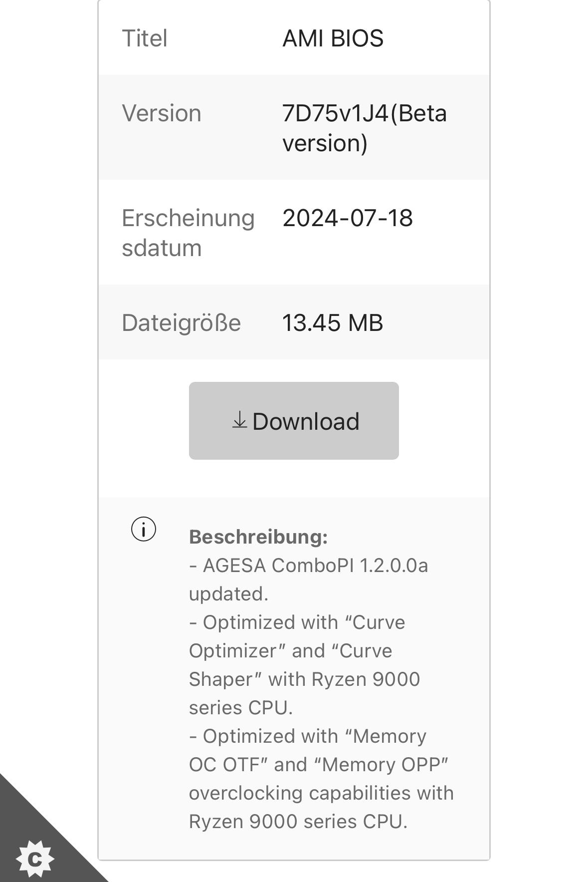Image resolution: width=588 pixels, height=882 pixels.
Task: Click the Version row label
Action: coord(162,113)
